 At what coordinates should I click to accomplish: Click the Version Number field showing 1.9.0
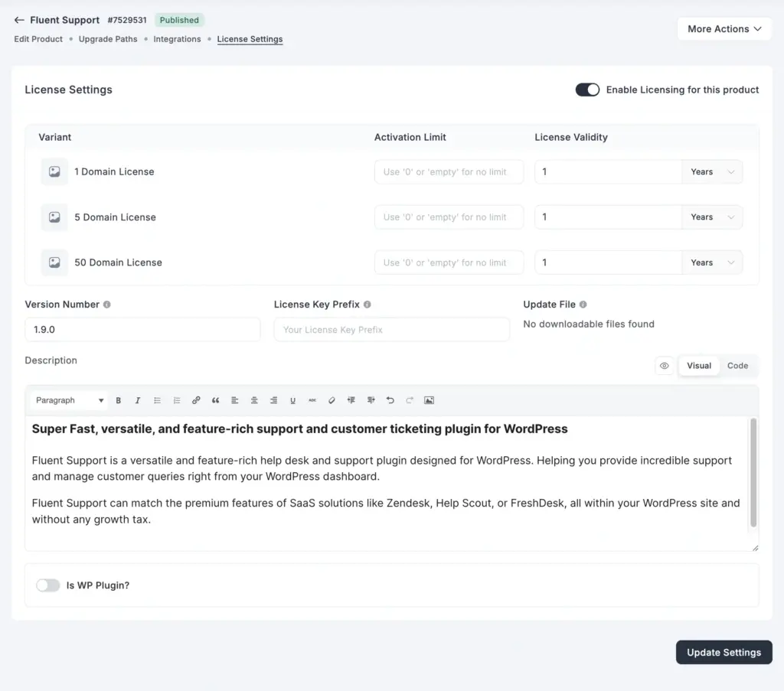click(x=142, y=330)
